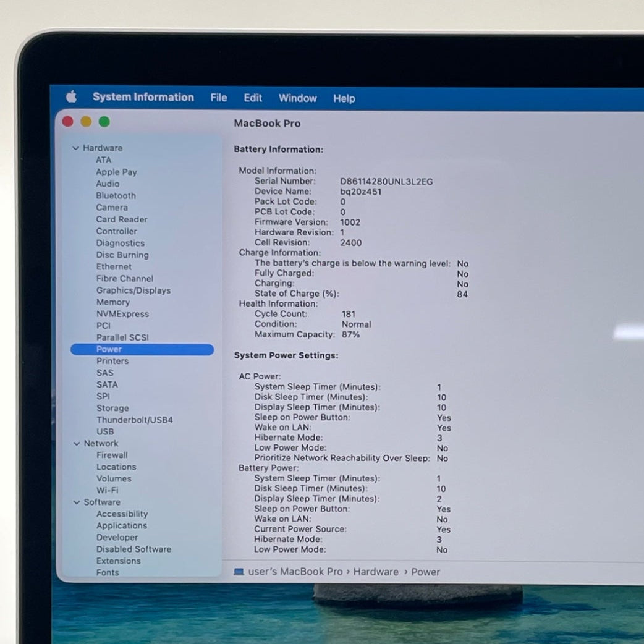644x644 pixels.
Task: Select Printers in the sidebar
Action: pos(112,361)
